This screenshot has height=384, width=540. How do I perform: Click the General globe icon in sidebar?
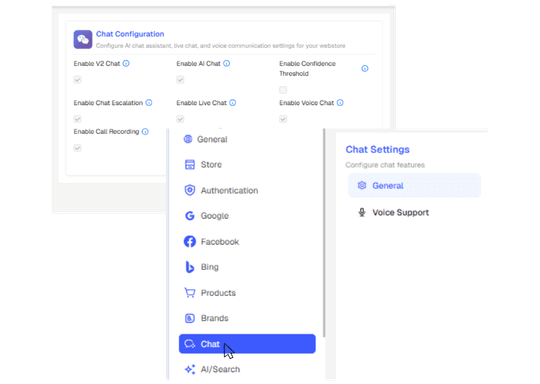coord(188,139)
